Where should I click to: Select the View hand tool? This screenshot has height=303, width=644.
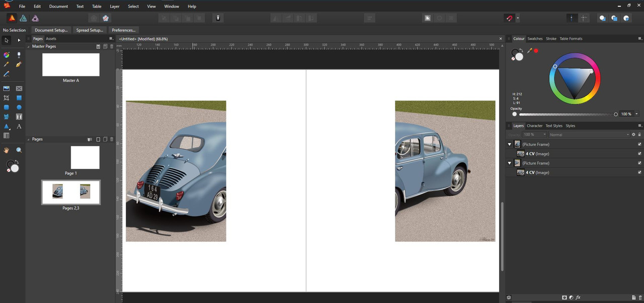[x=7, y=150]
